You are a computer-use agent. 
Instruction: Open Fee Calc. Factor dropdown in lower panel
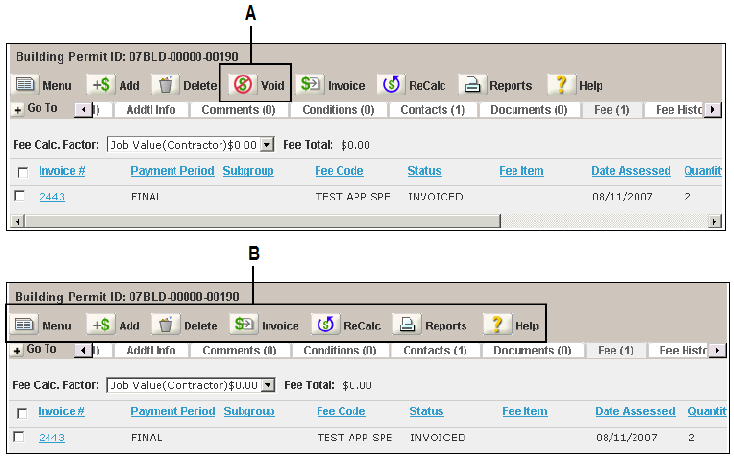tap(268, 385)
